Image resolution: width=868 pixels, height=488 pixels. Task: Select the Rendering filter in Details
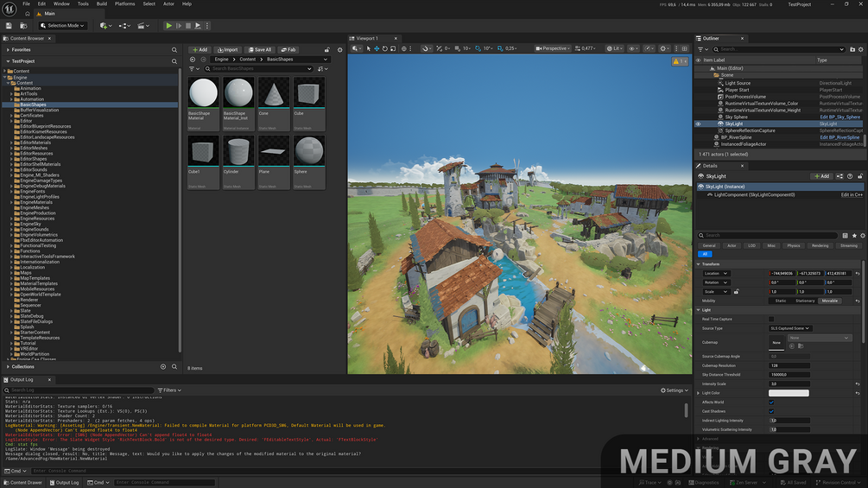pyautogui.click(x=820, y=245)
